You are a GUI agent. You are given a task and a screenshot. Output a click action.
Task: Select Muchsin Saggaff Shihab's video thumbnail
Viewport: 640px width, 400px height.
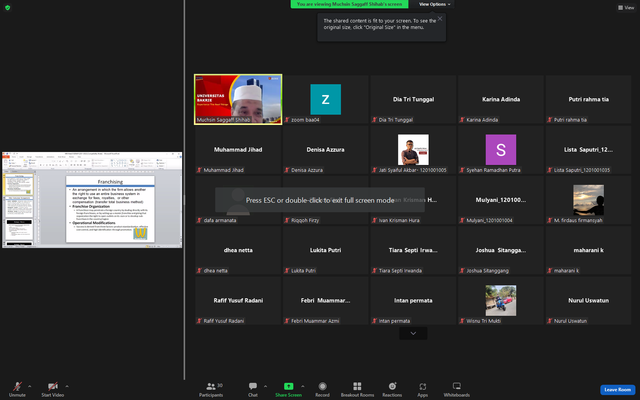238,99
